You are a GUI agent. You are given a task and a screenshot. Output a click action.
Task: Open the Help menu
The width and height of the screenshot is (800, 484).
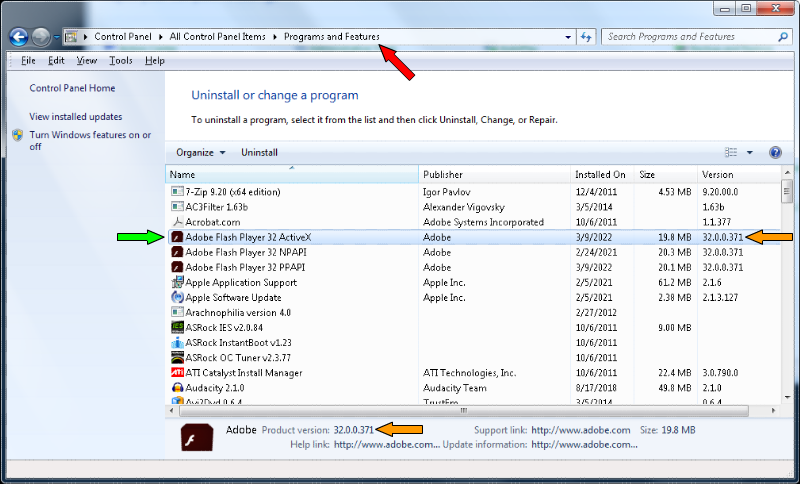point(155,61)
